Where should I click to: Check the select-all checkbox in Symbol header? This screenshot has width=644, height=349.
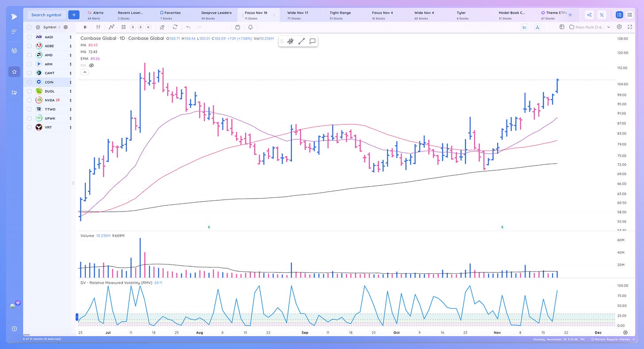(x=29, y=27)
